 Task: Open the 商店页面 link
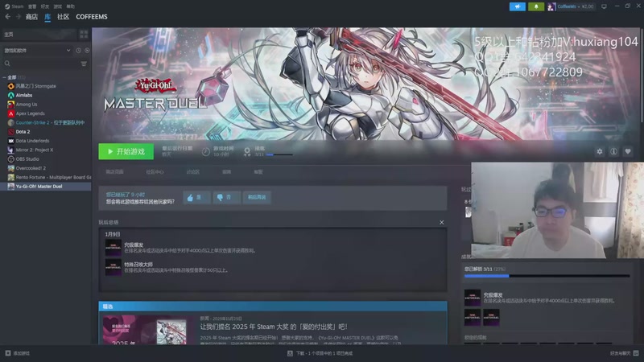[114, 172]
